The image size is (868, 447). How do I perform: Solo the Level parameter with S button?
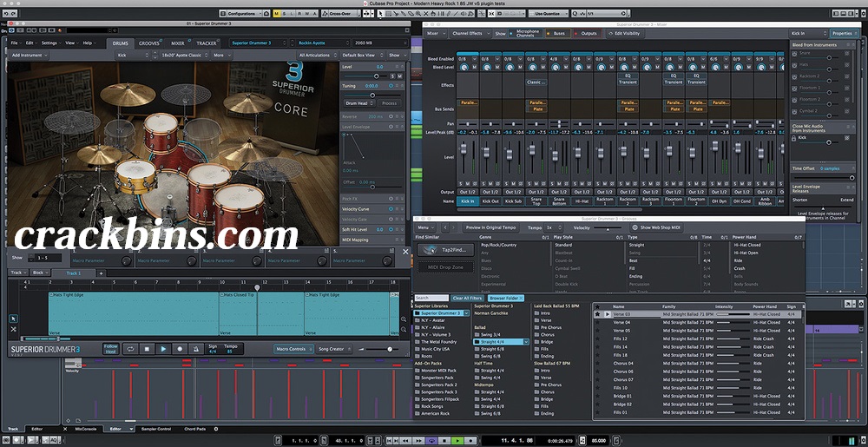(x=392, y=76)
